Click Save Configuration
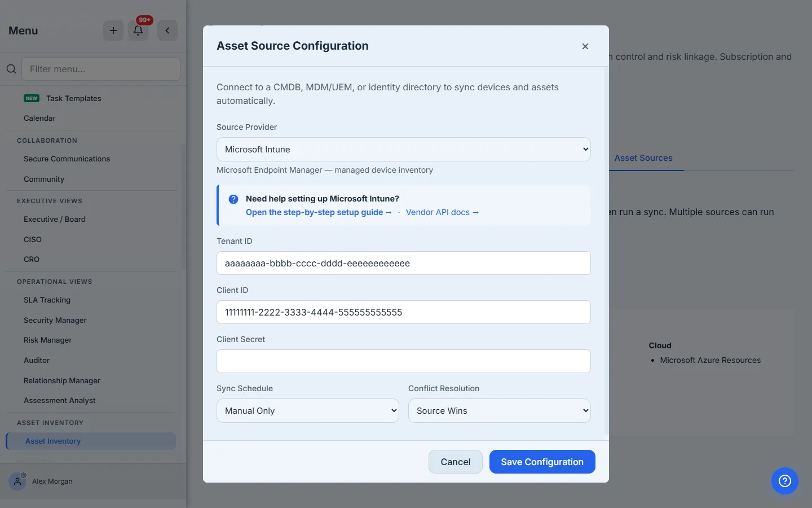Screen dimensions: 812x508 point(542,462)
